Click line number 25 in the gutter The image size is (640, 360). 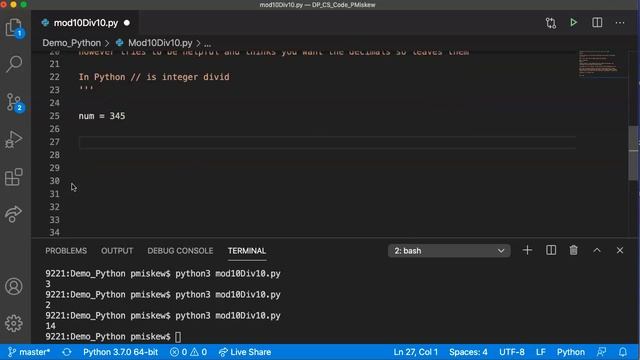coord(54,116)
